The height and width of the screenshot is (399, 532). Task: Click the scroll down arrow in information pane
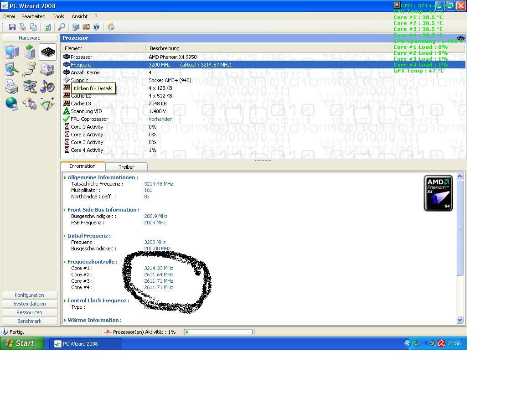tap(460, 320)
